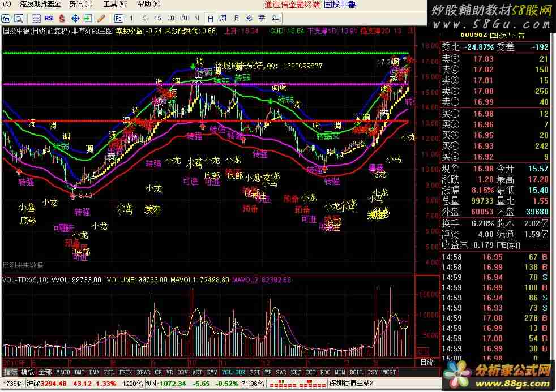Select CCI indicator tab

(311, 372)
